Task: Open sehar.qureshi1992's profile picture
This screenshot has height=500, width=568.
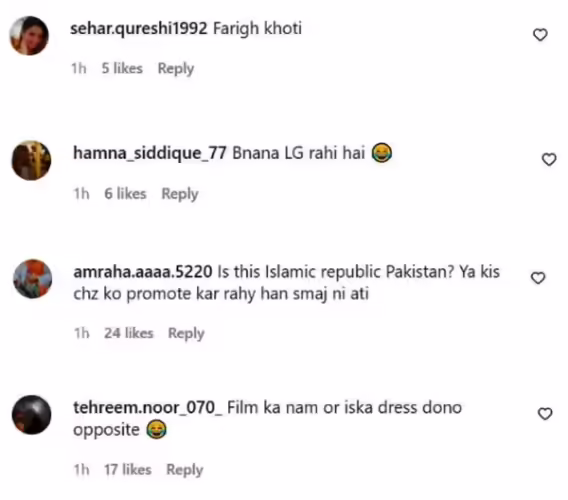Action: pyautogui.click(x=29, y=36)
